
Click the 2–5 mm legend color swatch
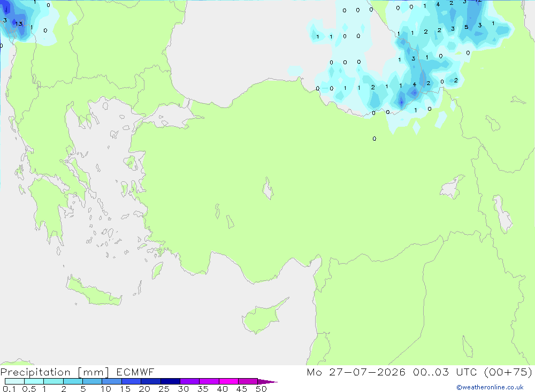[73, 381]
